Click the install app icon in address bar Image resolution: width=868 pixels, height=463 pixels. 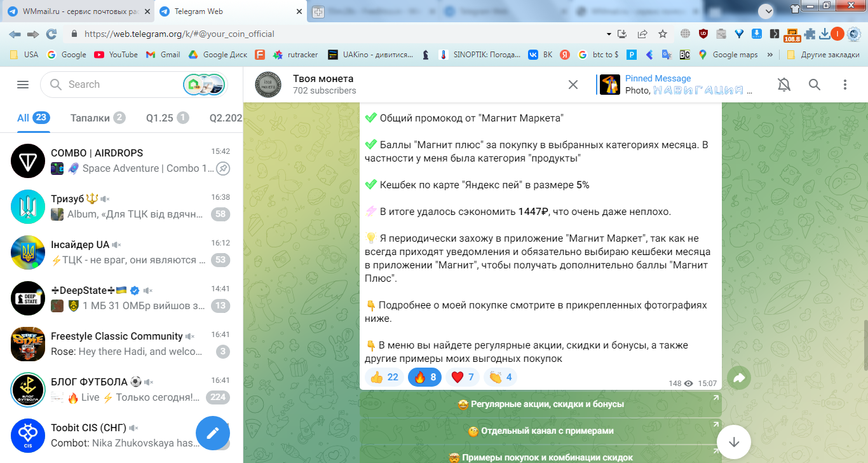click(623, 34)
